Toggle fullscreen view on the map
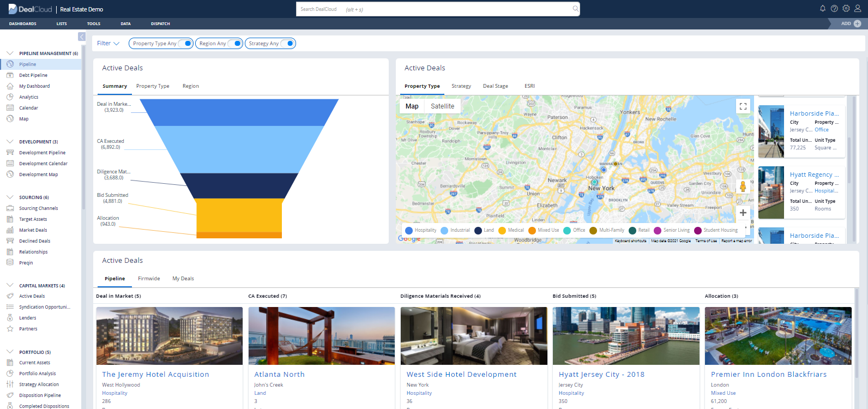 click(743, 106)
